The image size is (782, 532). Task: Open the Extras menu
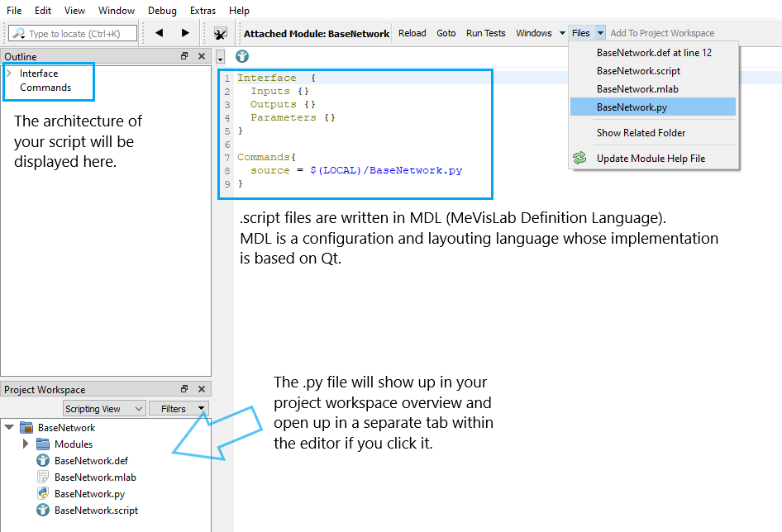click(x=203, y=11)
